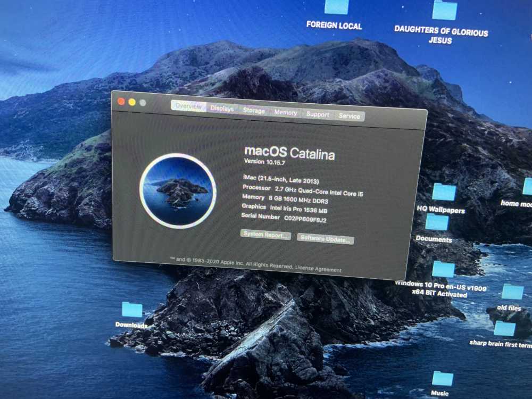This screenshot has width=532, height=399.
Task: Open the Windows 10 Pro en-US v1909 folder icon
Action: pos(444,269)
